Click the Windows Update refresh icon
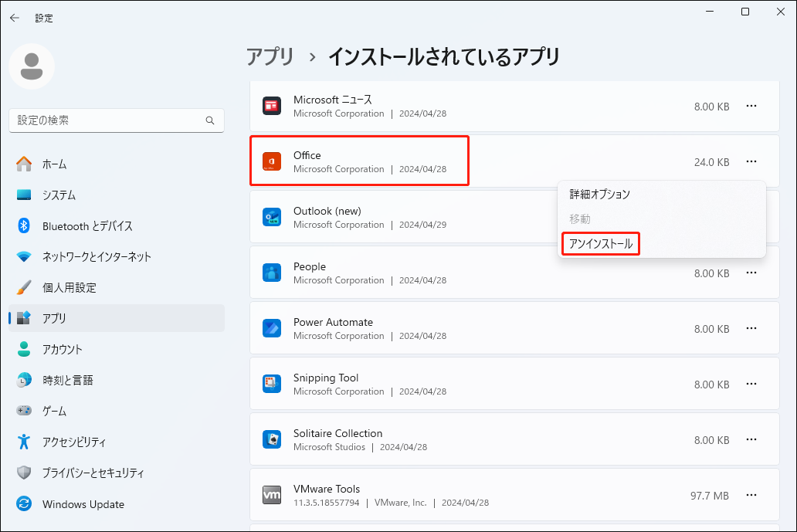This screenshot has width=797, height=532. (24, 503)
